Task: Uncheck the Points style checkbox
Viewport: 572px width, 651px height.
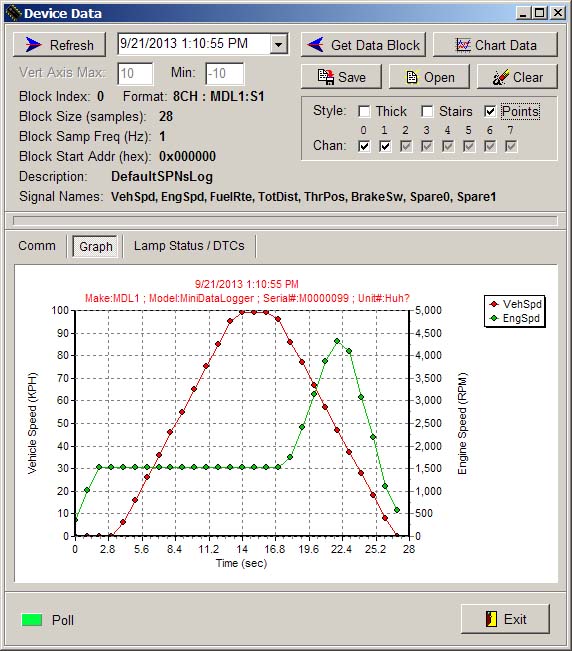Action: pyautogui.click(x=490, y=111)
